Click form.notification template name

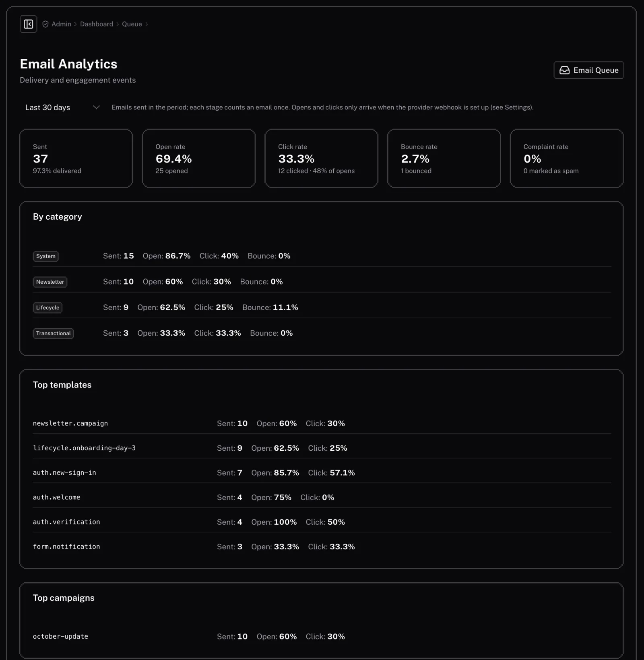pos(66,547)
